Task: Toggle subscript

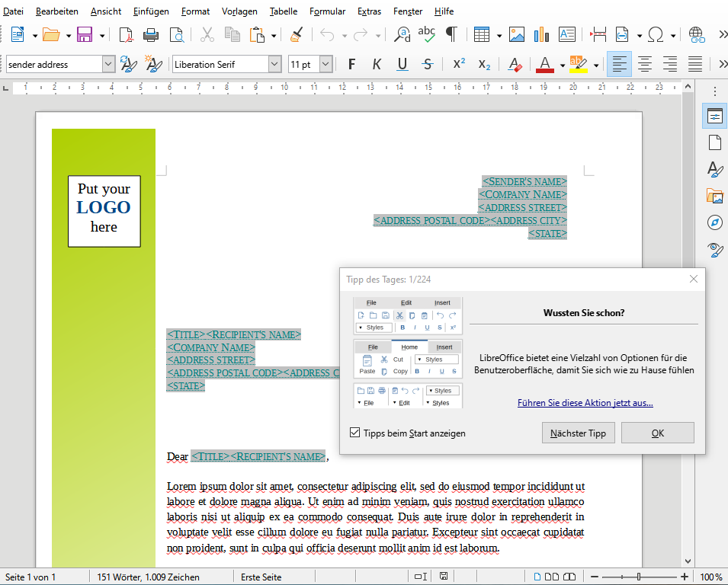Action: [484, 65]
